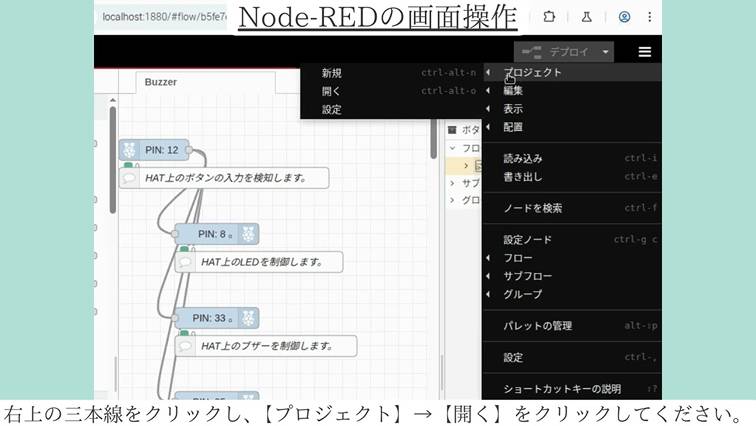Select 開く in the project submenu

[x=331, y=91]
